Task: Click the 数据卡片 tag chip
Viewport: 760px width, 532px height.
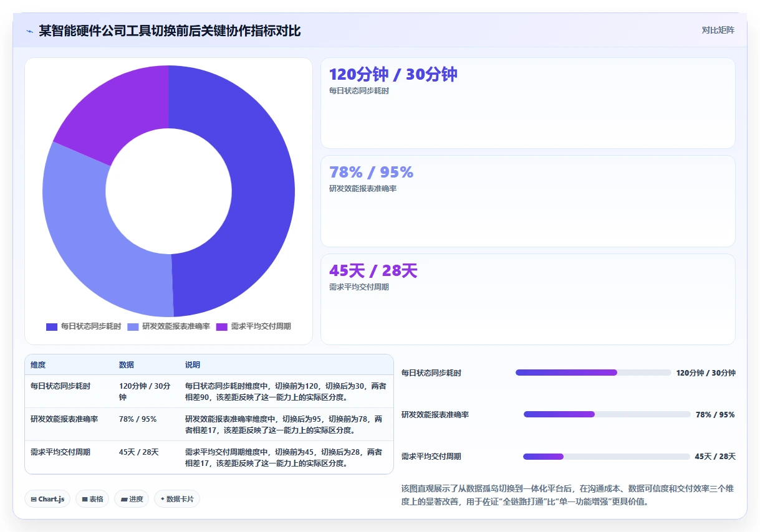Action: (x=177, y=499)
